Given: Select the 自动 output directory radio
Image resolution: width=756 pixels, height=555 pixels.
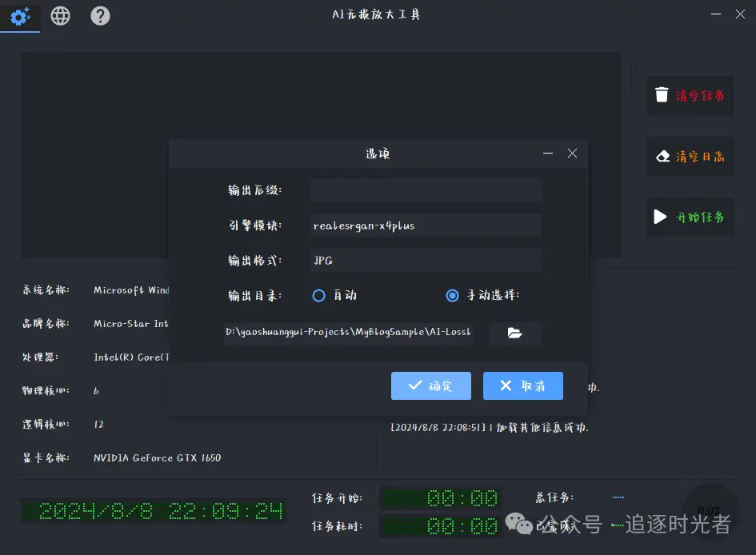Looking at the screenshot, I should click(319, 295).
